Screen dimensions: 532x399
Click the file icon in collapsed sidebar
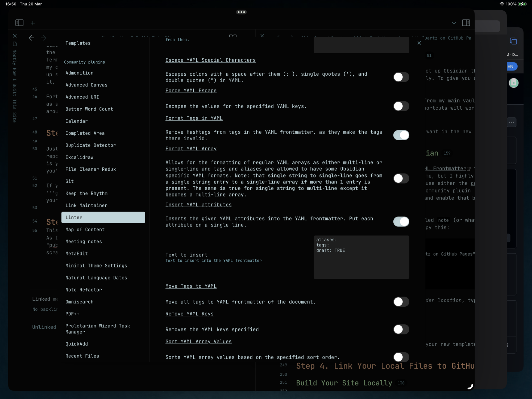(x=15, y=44)
